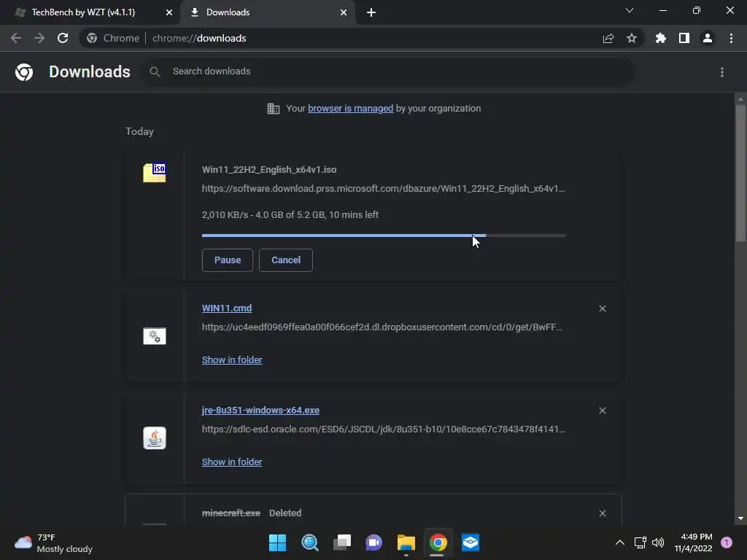Open the Extensions puzzle icon
This screenshot has width=747, height=560.
point(660,38)
